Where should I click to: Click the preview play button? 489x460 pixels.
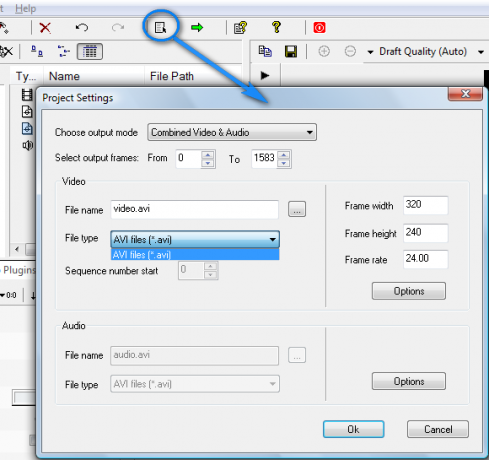point(265,75)
